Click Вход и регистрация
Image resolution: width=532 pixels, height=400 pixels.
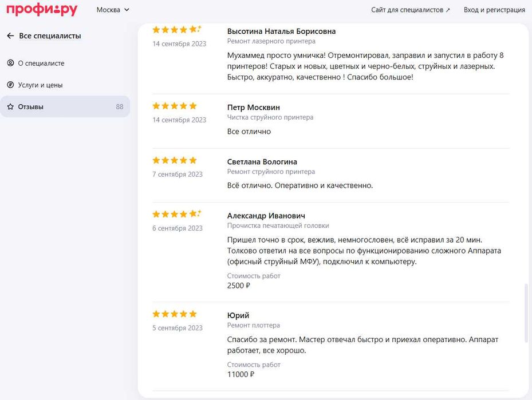pyautogui.click(x=494, y=10)
